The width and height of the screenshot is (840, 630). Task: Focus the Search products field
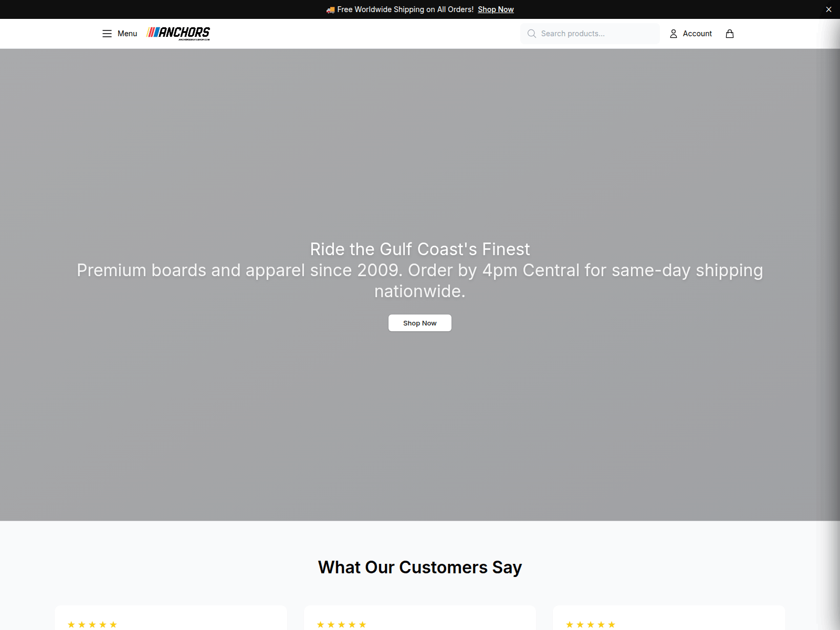click(590, 34)
